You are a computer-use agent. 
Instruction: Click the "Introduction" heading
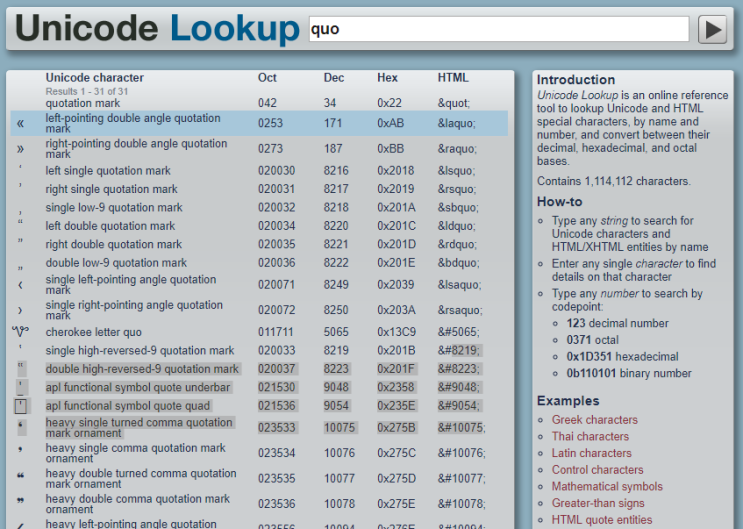pyautogui.click(x=576, y=80)
